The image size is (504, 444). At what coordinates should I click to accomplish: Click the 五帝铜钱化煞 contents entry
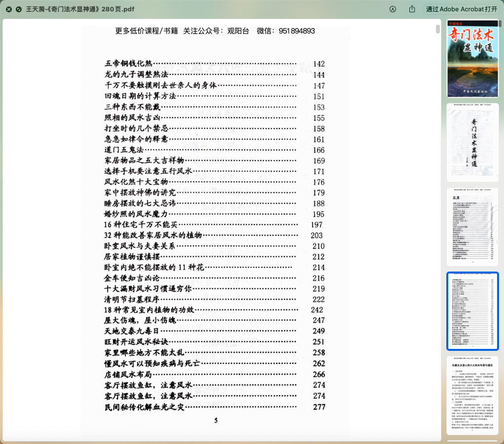point(129,64)
